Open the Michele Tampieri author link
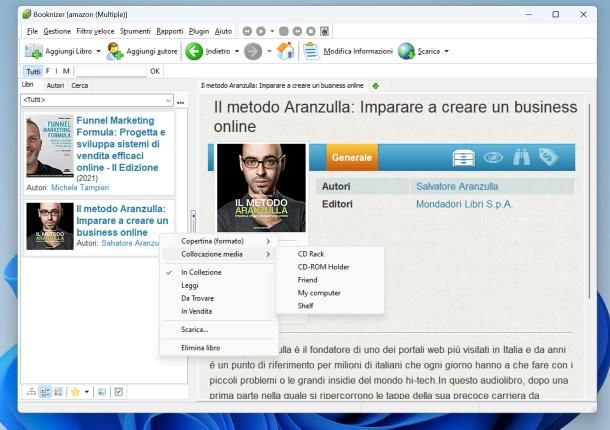Screen dimensions: 610x430 coord(80,188)
